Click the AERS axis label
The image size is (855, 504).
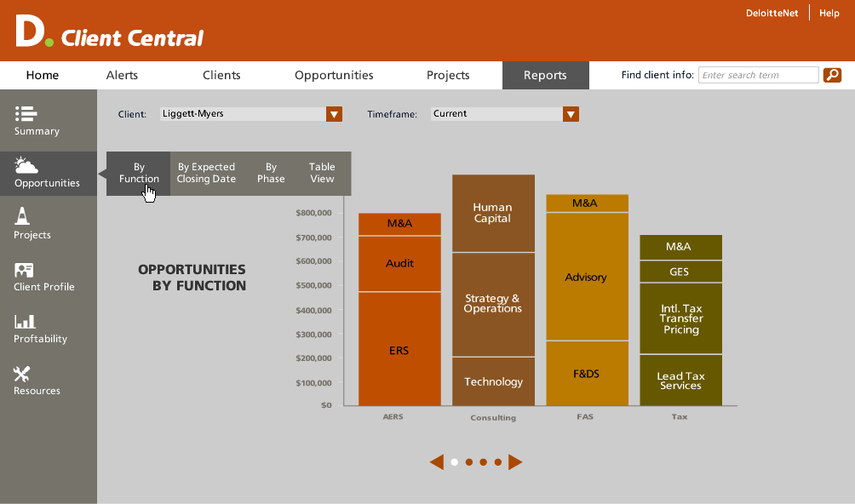point(393,417)
